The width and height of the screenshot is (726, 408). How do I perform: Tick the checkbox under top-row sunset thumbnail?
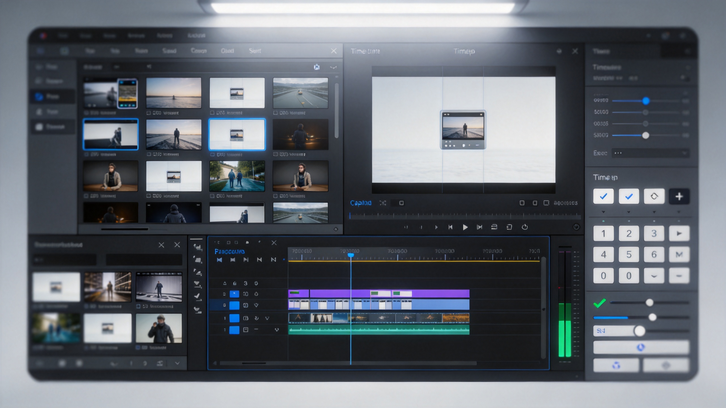[149, 113]
